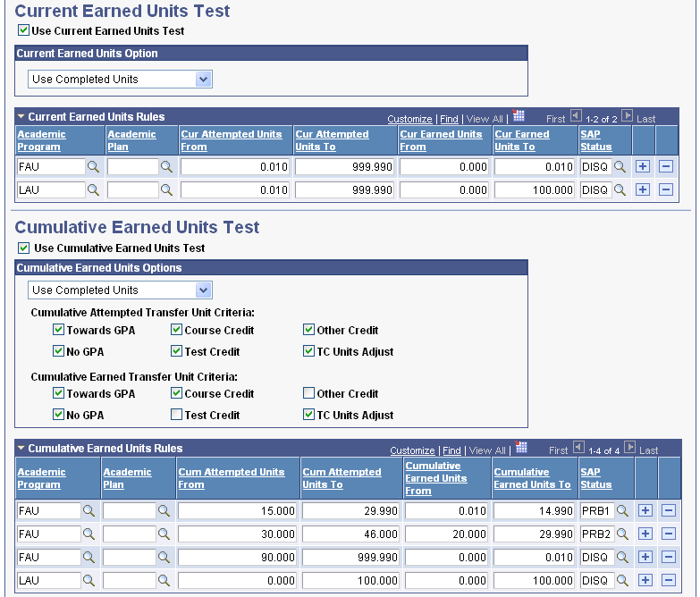Delete the current FAU rule row

point(666,166)
